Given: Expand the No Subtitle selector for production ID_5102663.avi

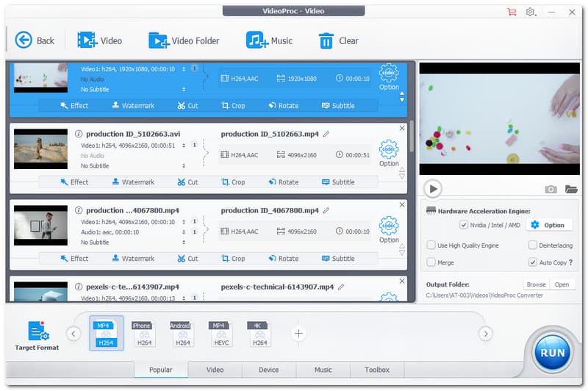Looking at the screenshot, I should (x=184, y=166).
